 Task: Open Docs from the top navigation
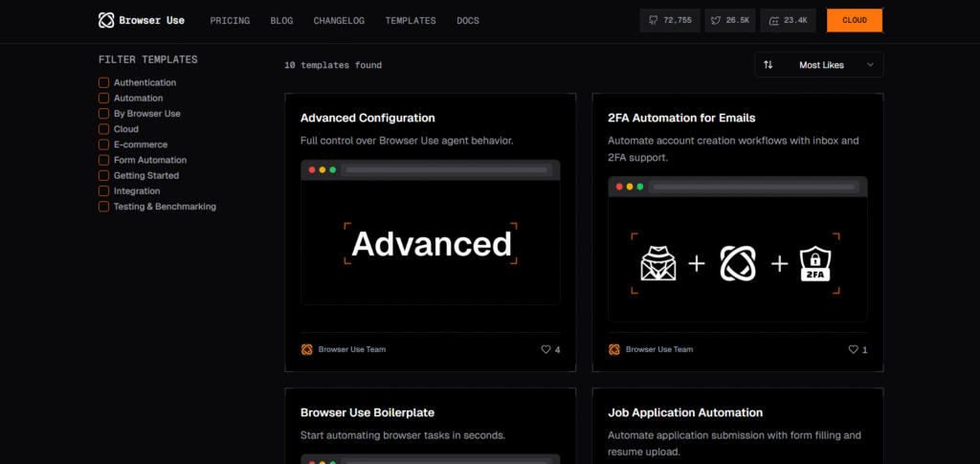[x=468, y=20]
